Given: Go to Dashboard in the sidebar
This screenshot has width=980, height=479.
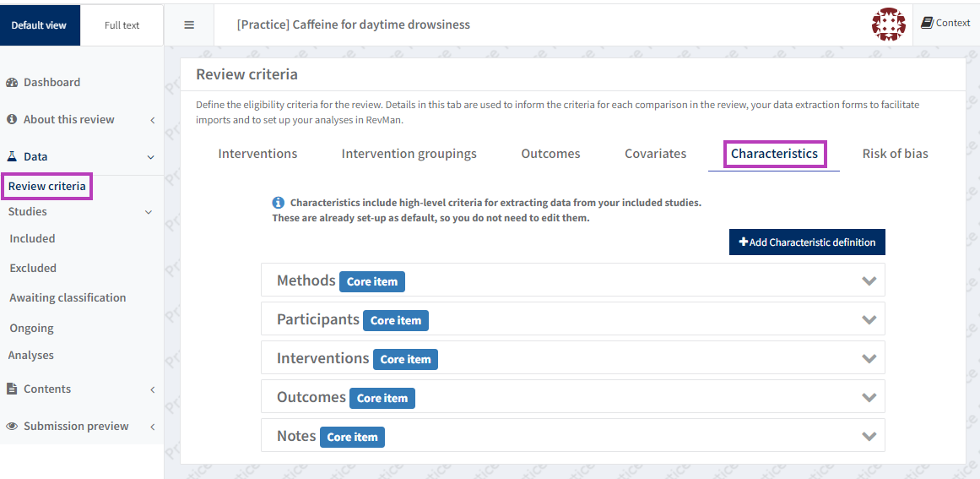Looking at the screenshot, I should pyautogui.click(x=51, y=82).
